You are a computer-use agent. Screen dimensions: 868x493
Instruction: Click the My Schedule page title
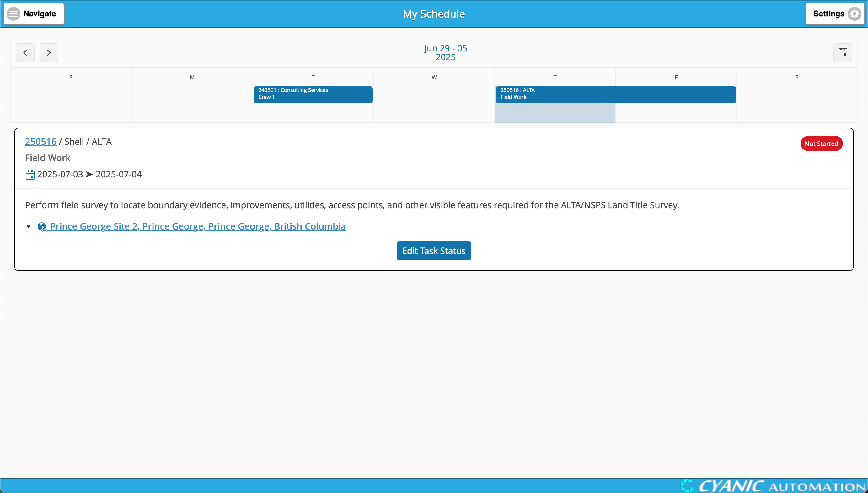434,14
